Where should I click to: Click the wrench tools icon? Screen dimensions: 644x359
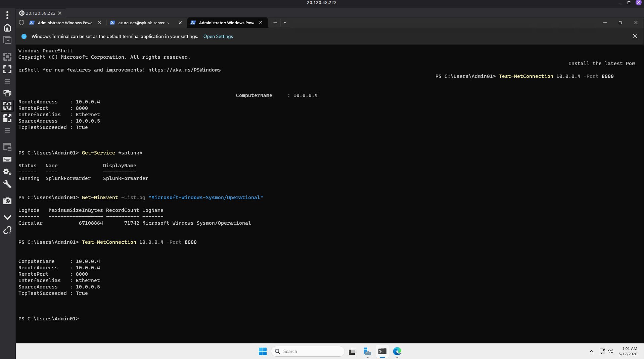coord(7,184)
